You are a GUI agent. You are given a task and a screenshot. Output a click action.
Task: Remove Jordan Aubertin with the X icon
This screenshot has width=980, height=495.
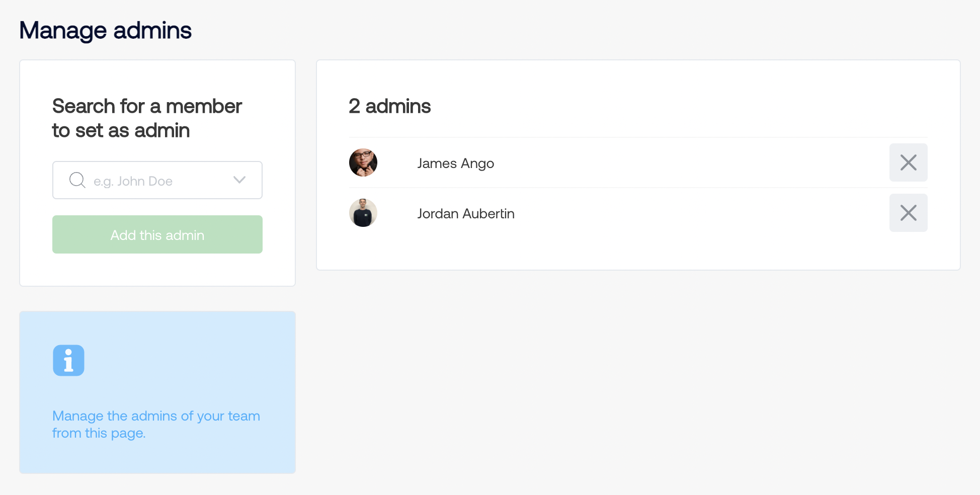pyautogui.click(x=908, y=213)
